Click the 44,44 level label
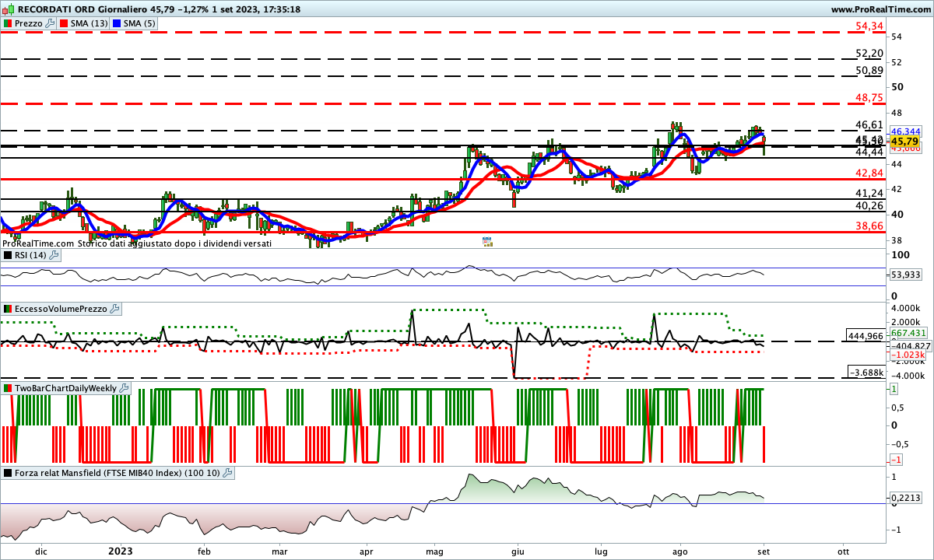Image resolution: width=934 pixels, height=560 pixels. pyautogui.click(x=869, y=152)
